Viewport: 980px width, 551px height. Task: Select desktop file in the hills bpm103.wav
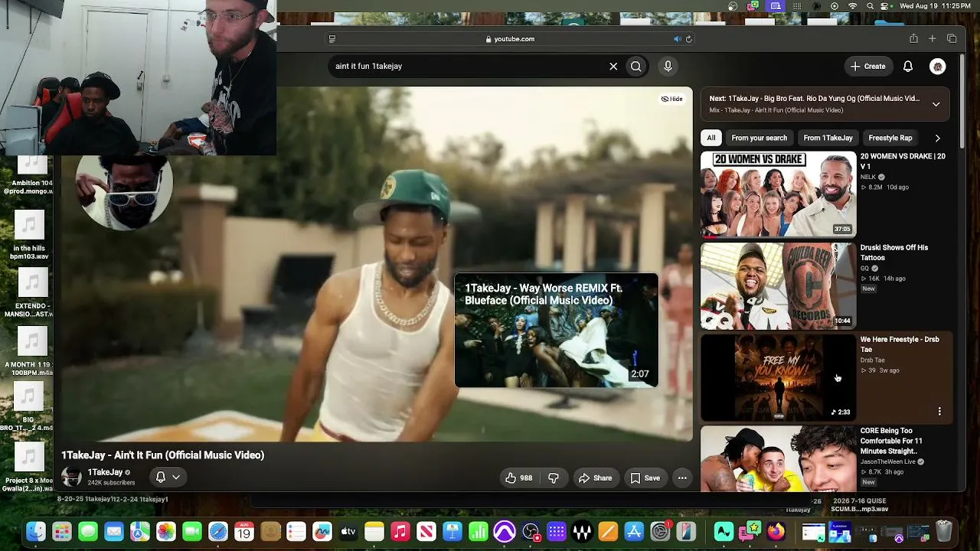[29, 236]
